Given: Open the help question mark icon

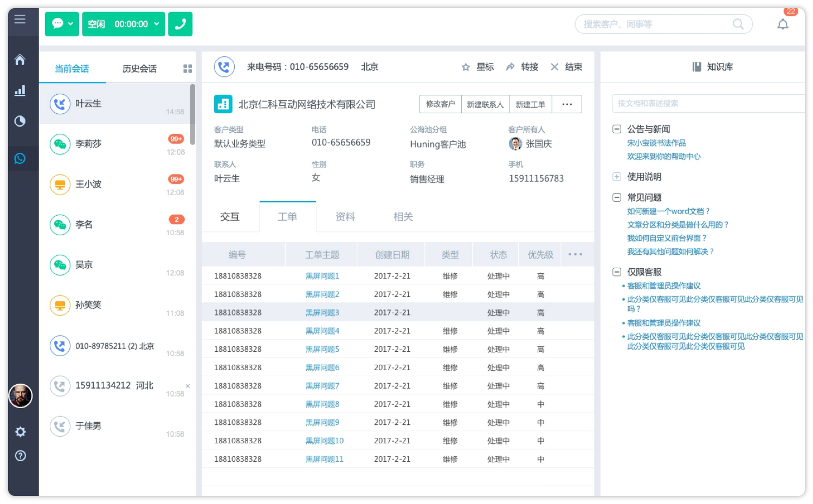Looking at the screenshot, I should 21,456.
